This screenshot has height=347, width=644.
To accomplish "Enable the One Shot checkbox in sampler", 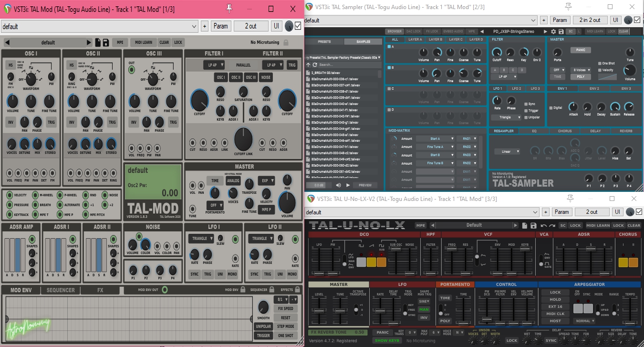I will pos(599,63).
